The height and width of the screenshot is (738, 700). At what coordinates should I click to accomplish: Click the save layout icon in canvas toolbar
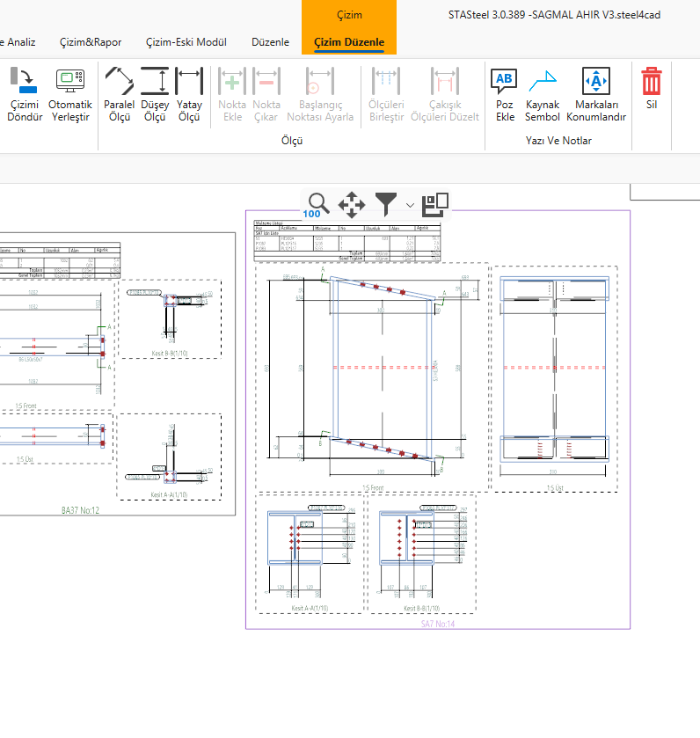click(x=435, y=204)
